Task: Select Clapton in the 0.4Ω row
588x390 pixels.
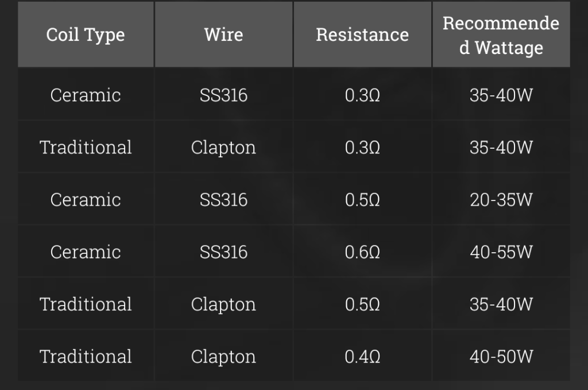Action: tap(223, 357)
